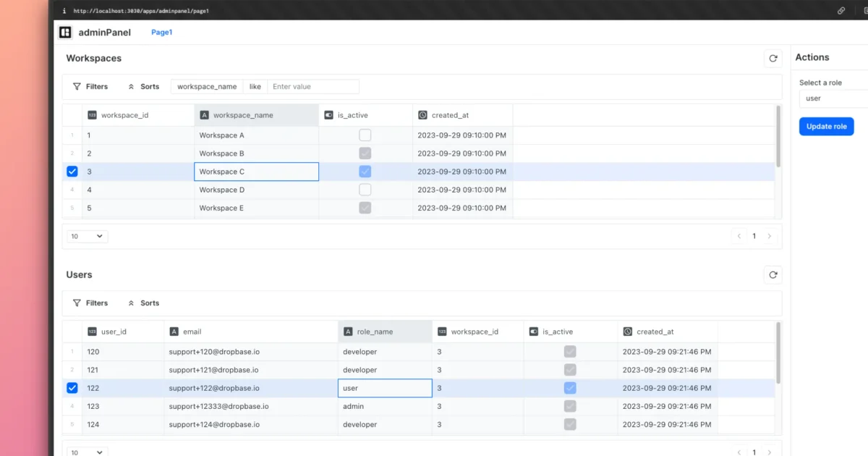Click the Workspaces is_active column type icon
The width and height of the screenshot is (868, 456).
pos(328,115)
